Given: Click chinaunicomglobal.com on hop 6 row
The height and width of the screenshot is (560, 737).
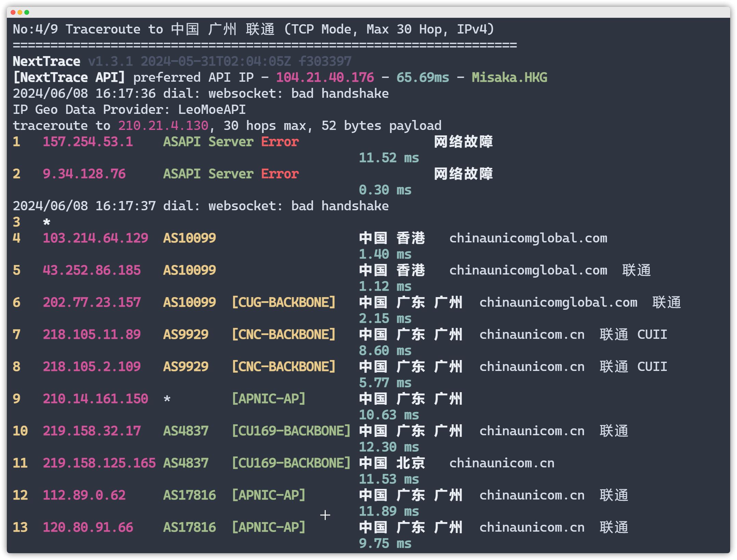Looking at the screenshot, I should (x=558, y=303).
